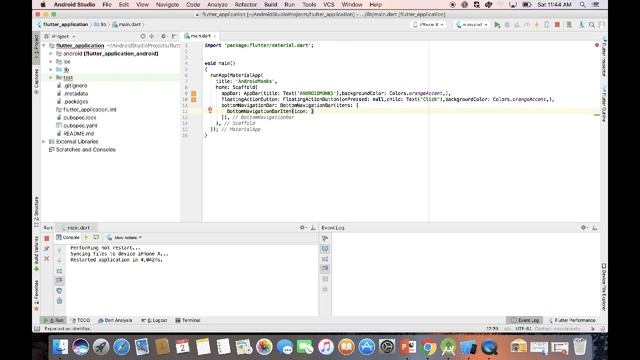Image resolution: width=640 pixels, height=360 pixels.
Task: Open the VCS menu
Action: [x=329, y=5]
